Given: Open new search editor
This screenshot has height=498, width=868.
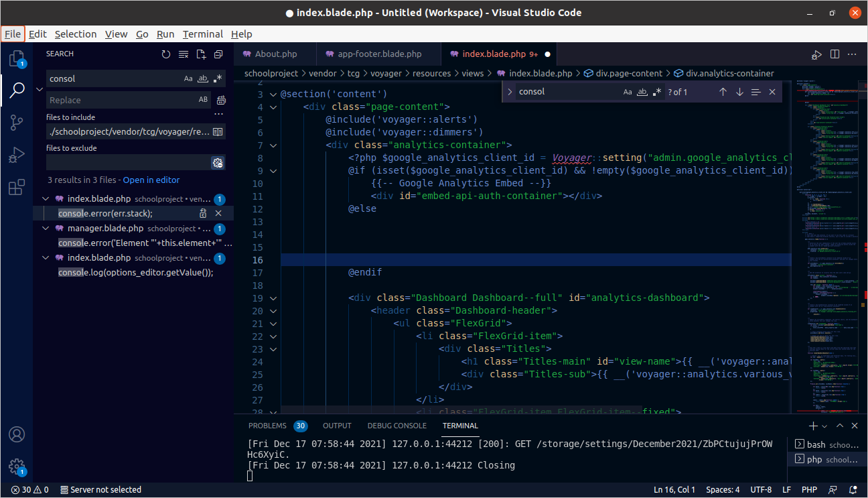Looking at the screenshot, I should [201, 54].
